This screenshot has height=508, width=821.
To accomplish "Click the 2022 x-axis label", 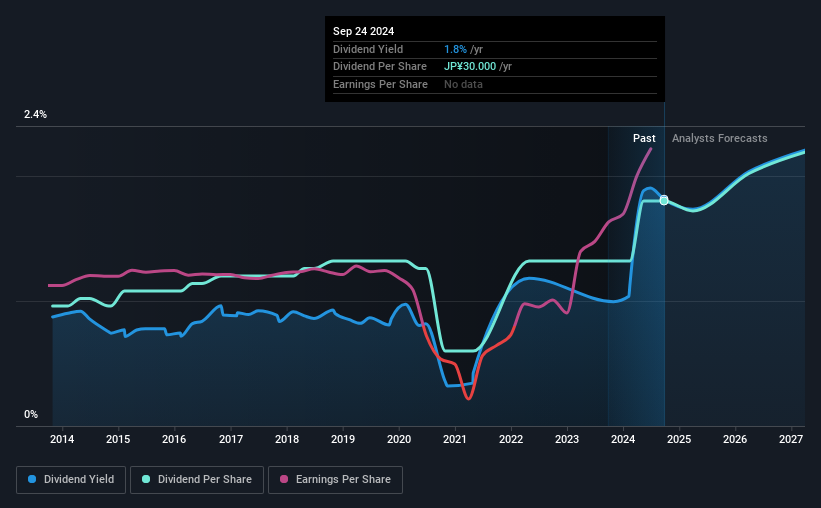I will pos(511,439).
